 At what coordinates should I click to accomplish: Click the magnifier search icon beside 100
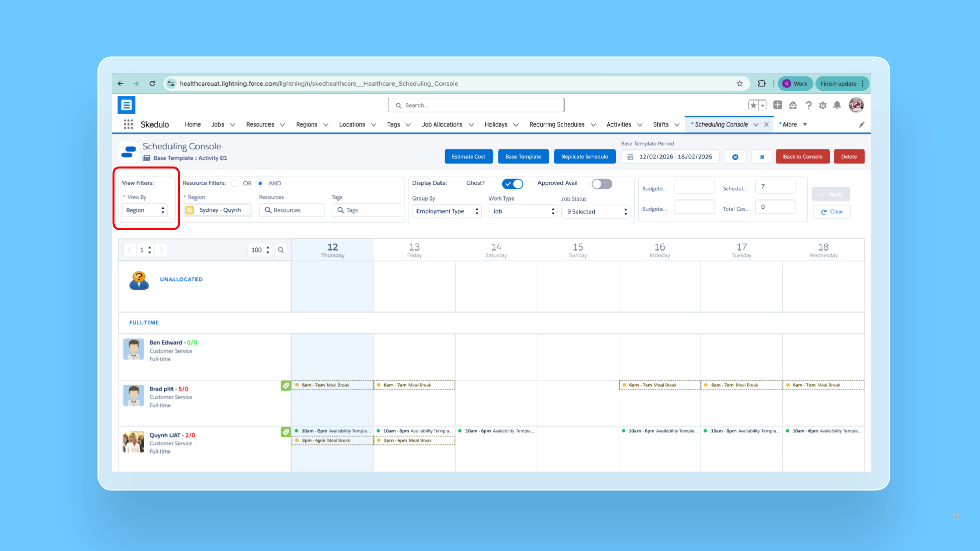click(281, 250)
